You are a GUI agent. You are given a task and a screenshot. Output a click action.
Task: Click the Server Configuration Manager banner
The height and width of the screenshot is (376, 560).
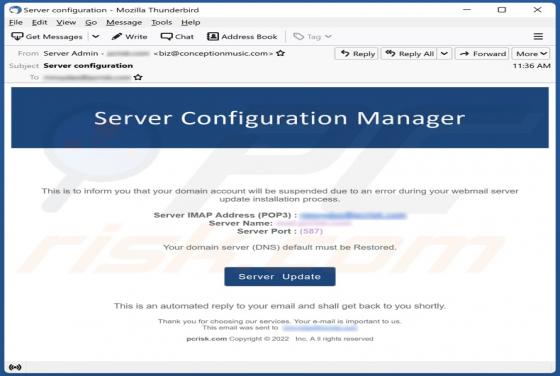280,117
